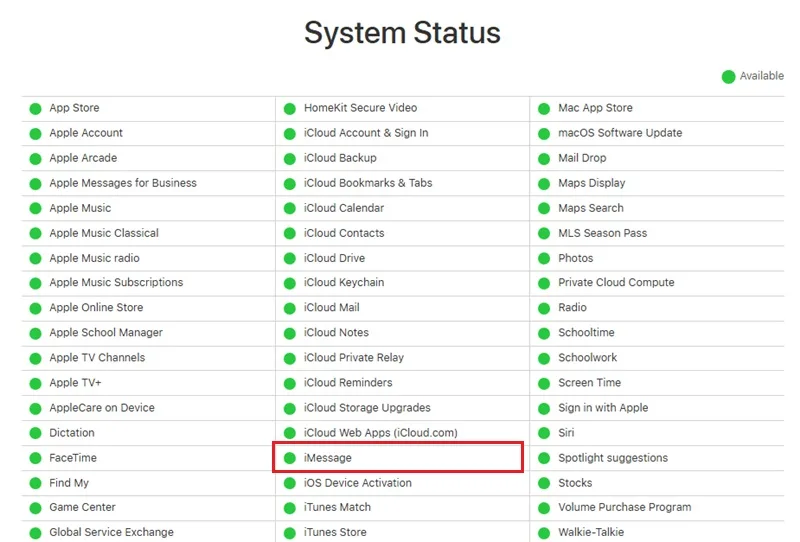This screenshot has height=542, width=800.
Task: Click the green dot beside Siri
Action: point(544,433)
